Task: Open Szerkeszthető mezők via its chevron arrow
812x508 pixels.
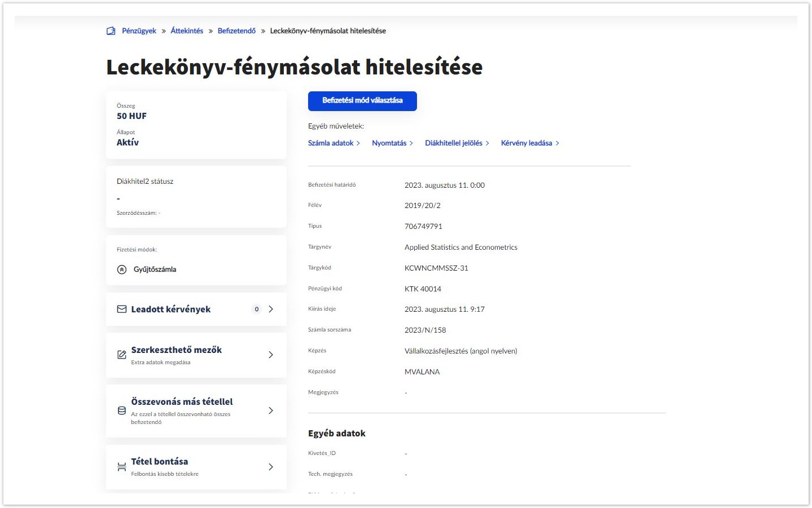Action: 271,355
